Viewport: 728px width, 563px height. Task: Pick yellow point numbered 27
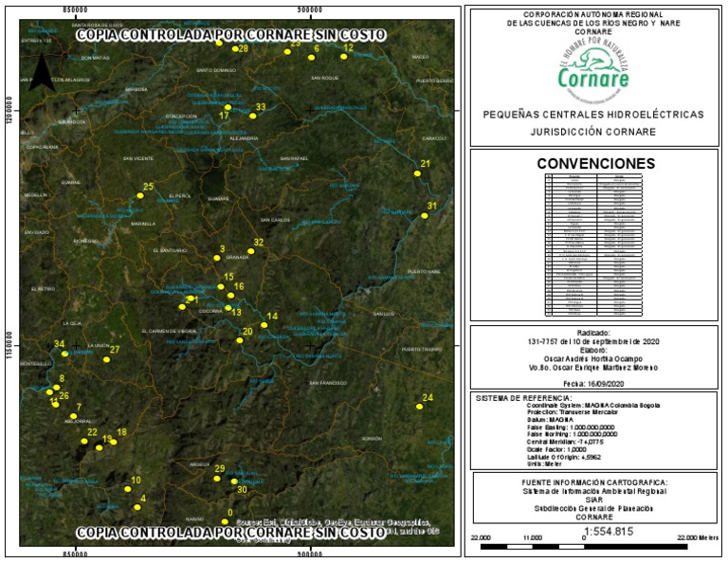pos(106,360)
